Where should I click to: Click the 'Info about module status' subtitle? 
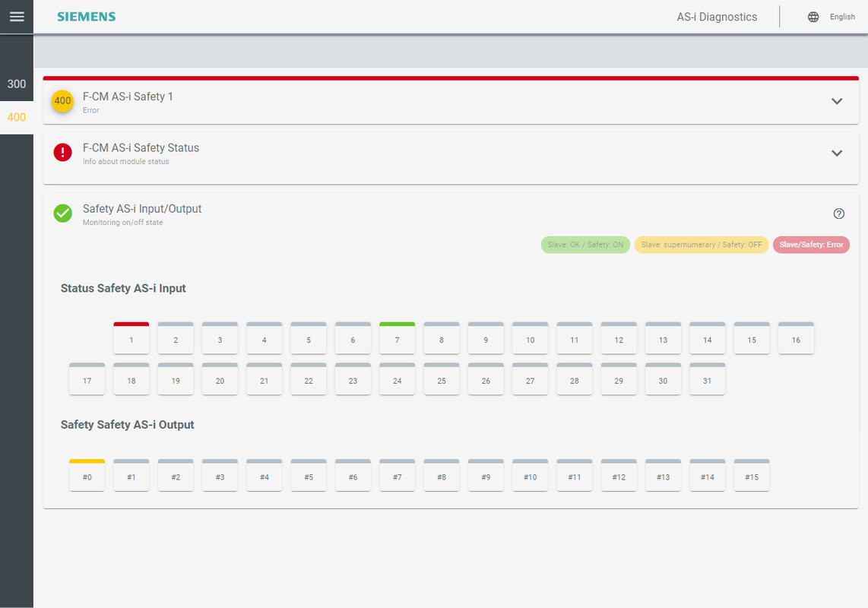[x=125, y=162]
